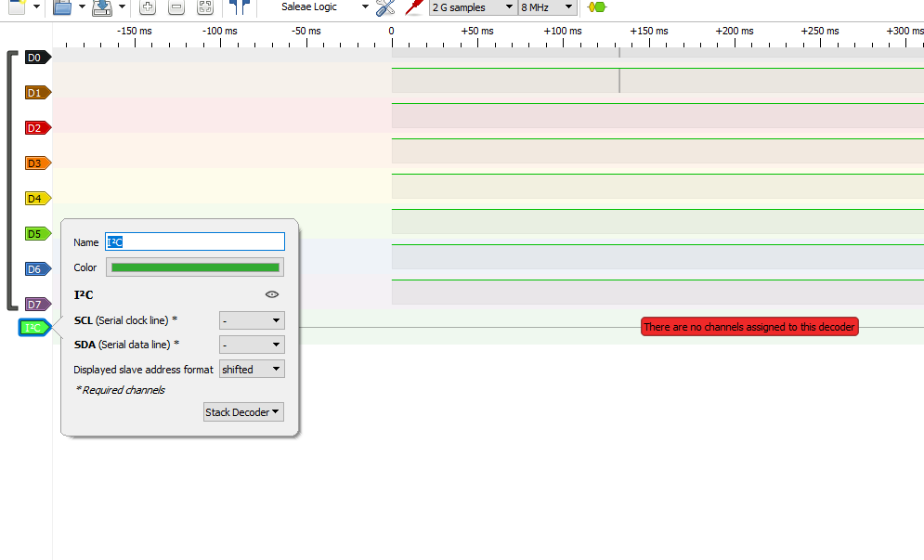Toggle the cursors icon in toolbar
This screenshot has height=560, width=924.
[240, 7]
